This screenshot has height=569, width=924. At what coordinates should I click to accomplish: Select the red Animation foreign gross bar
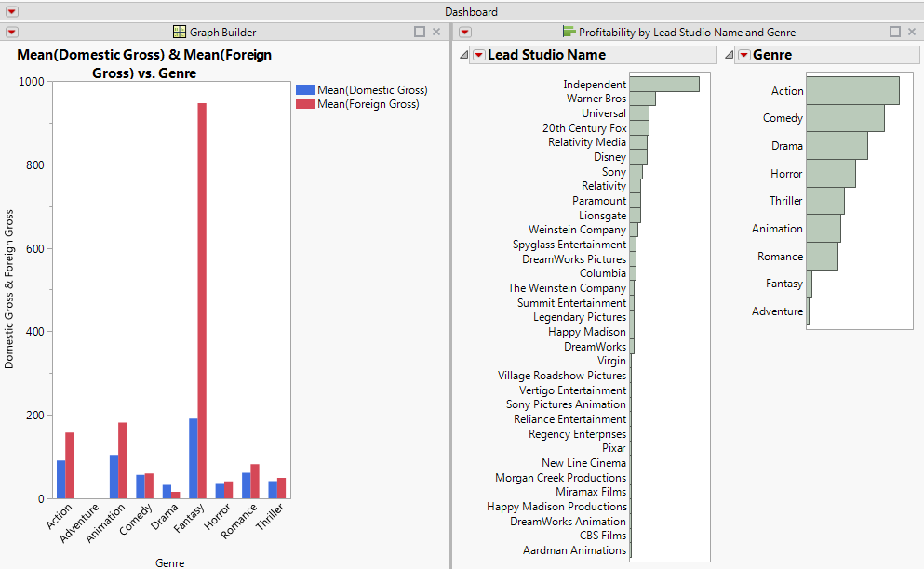[123, 460]
